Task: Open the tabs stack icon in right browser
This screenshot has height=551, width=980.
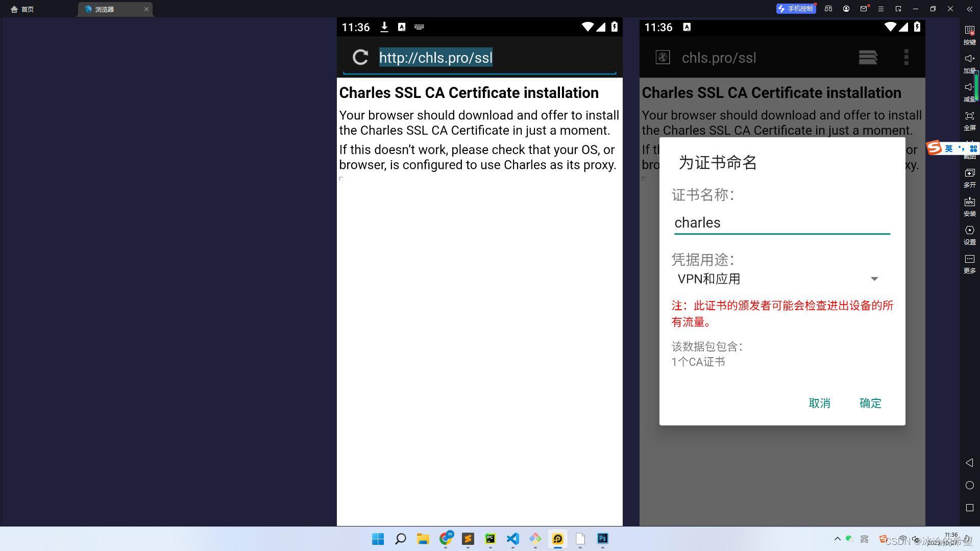Action: tap(868, 57)
